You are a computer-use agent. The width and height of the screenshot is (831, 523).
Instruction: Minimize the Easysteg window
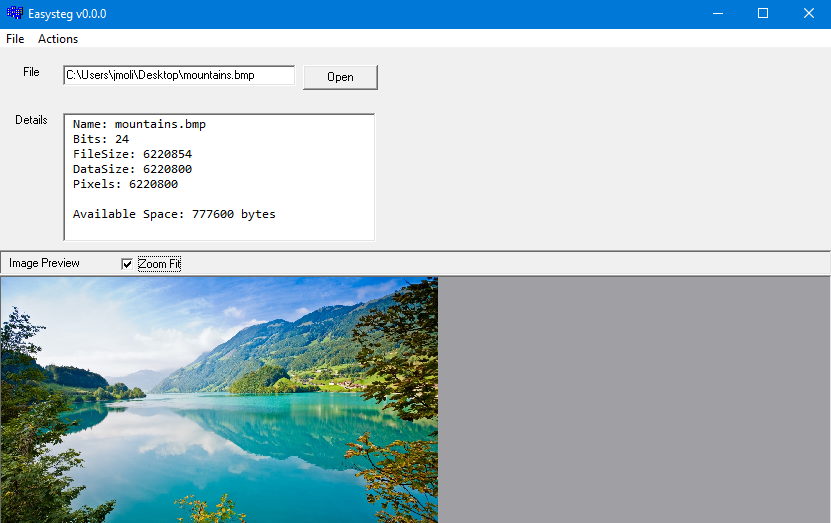(717, 14)
